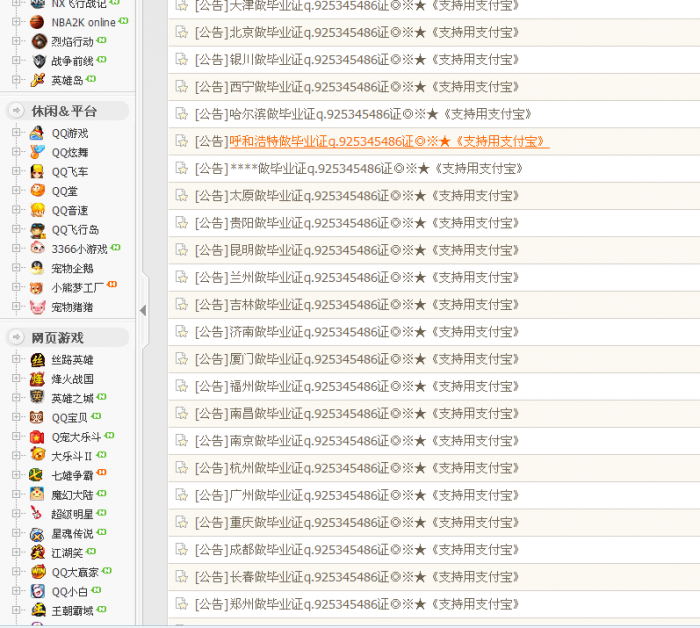Screen dimensions: 700x628
Task: Expand the NBA2K online tree node
Action: pos(16,21)
